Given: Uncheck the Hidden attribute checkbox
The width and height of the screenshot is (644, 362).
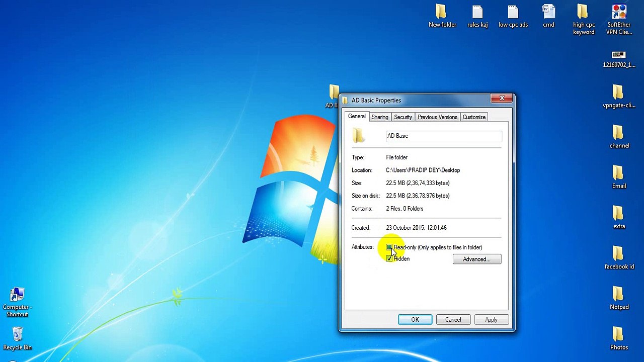Looking at the screenshot, I should click(389, 258).
